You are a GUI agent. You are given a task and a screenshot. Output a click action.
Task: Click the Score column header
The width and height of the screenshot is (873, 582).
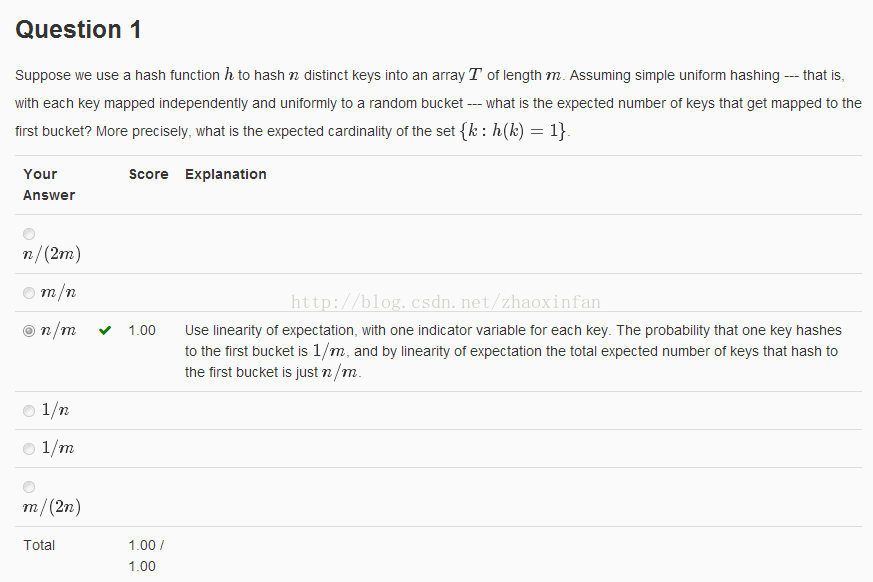149,174
